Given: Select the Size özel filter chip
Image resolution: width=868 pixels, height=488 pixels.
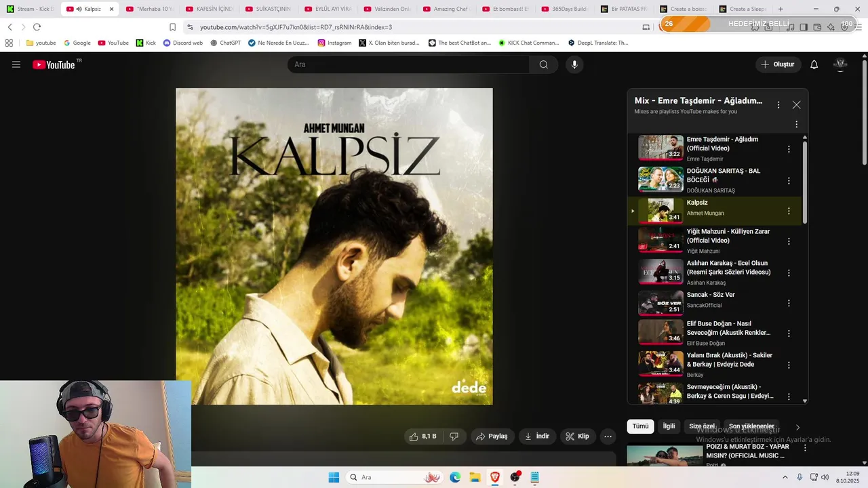Looking at the screenshot, I should pyautogui.click(x=702, y=426).
